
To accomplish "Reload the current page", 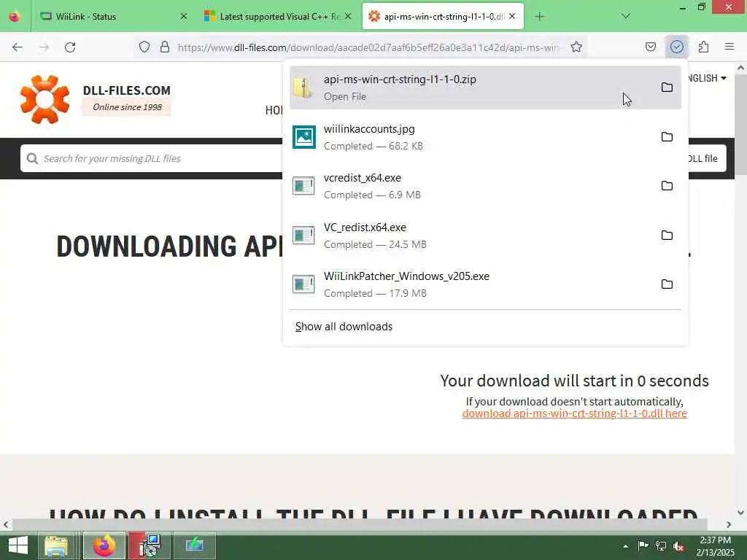I will point(70,47).
